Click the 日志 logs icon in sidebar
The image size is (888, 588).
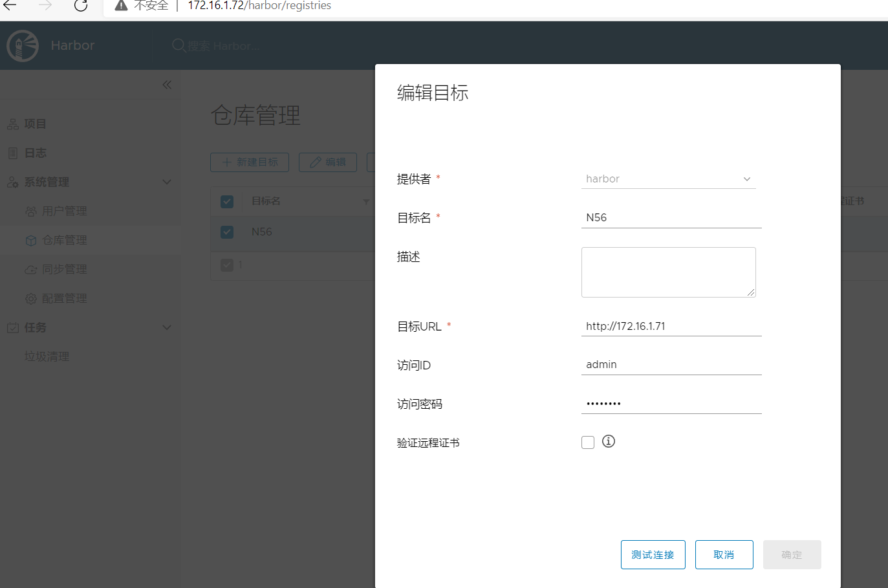tap(13, 153)
